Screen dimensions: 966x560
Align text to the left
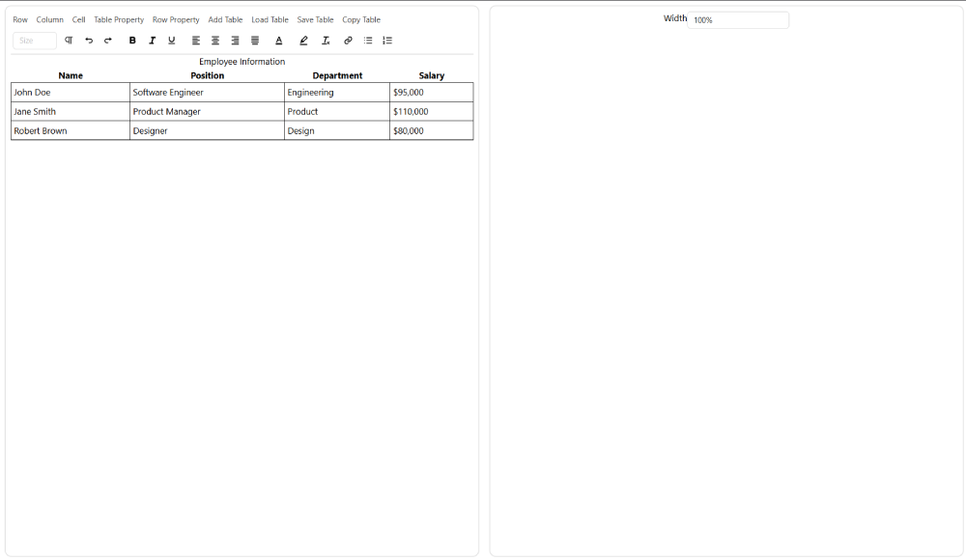pos(196,41)
